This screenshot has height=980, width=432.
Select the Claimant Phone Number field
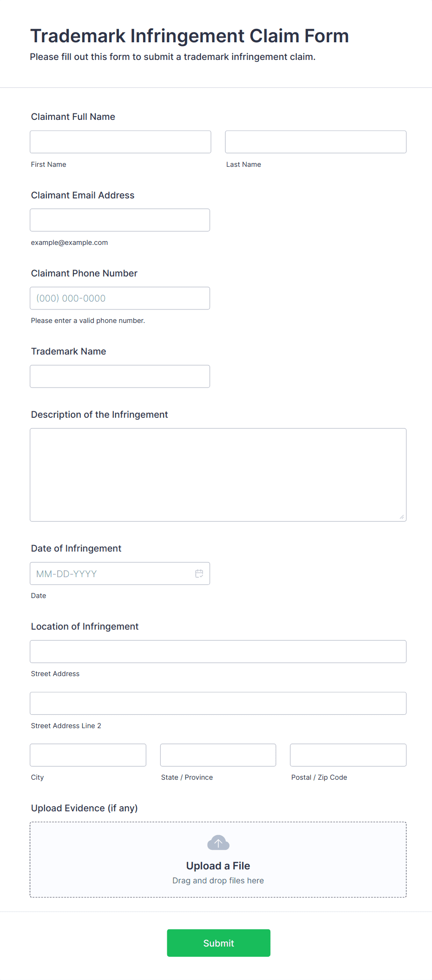tap(120, 298)
